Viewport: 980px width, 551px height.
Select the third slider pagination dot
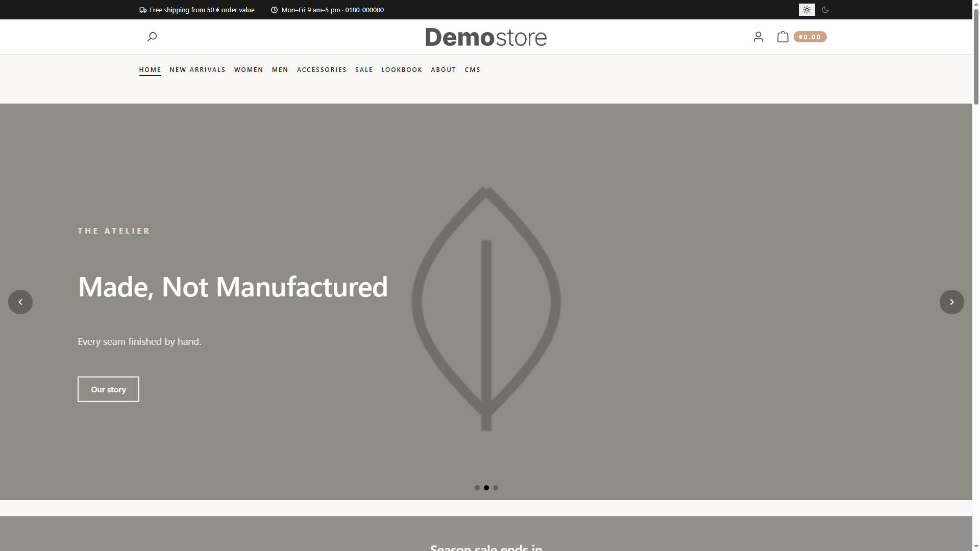(x=496, y=488)
